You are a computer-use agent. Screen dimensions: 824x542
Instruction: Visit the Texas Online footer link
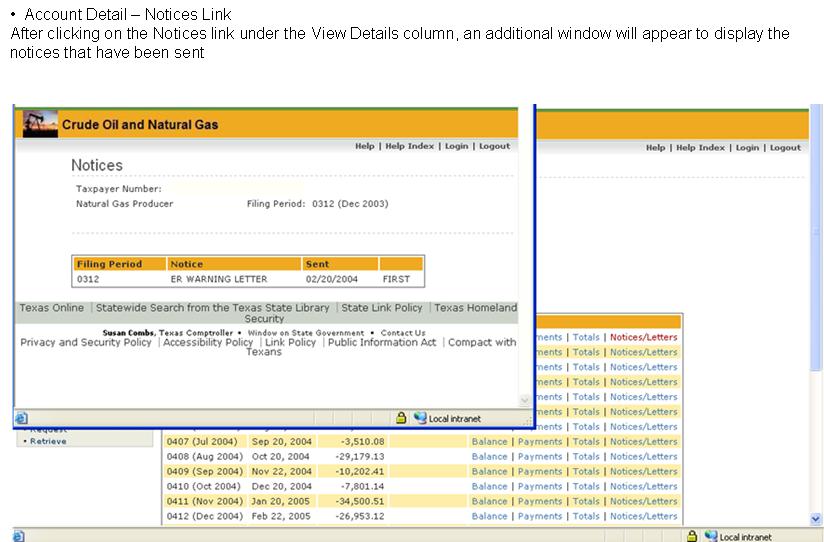tap(52, 308)
